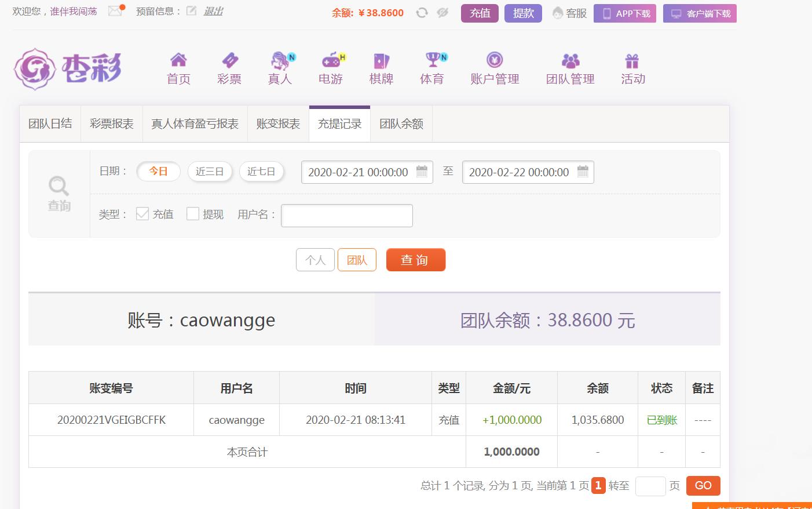
Task: Hide the balance with eye icon
Action: pos(442,13)
